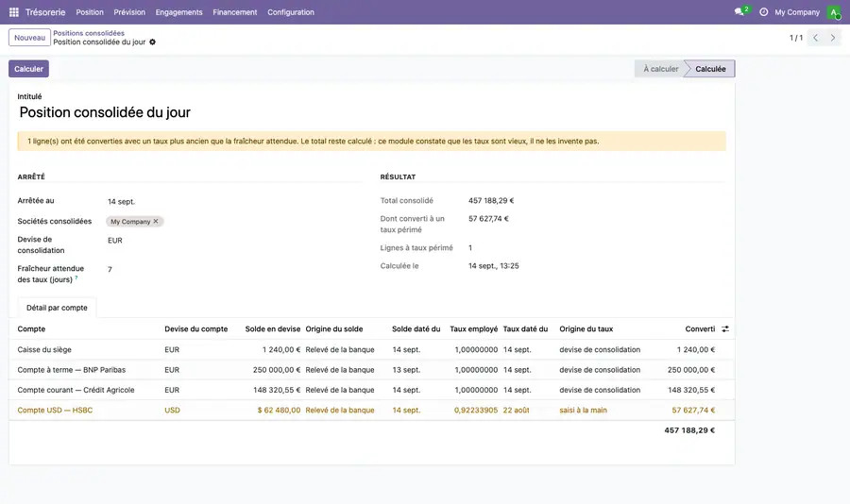Viewport: 850px width, 504px height.
Task: Click the $ 62 480,00 balance cell
Action: click(x=279, y=411)
